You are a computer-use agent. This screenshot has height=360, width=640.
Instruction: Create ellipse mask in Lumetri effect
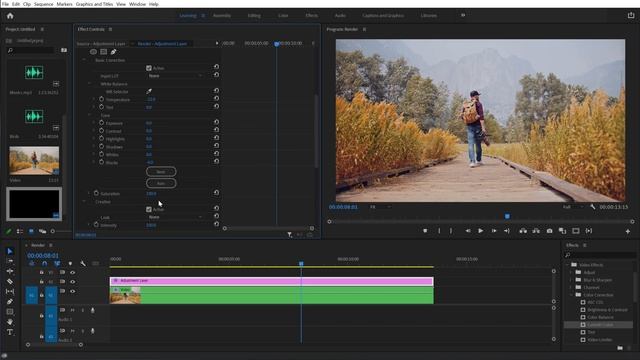(93, 52)
